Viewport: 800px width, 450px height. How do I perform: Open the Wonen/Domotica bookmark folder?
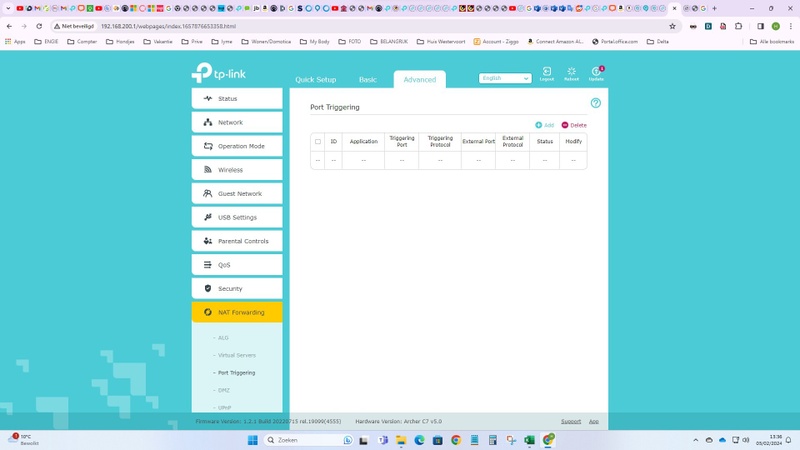(266, 42)
